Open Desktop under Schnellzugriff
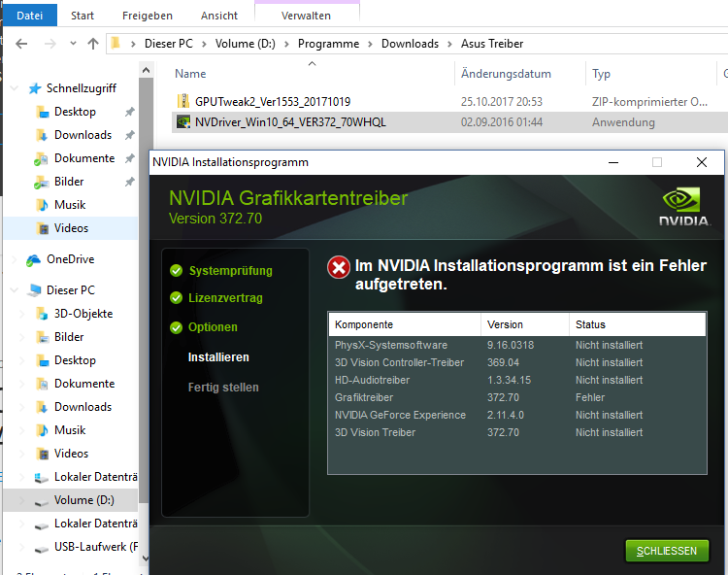Viewport: 728px width, 575px height. pos(75,112)
